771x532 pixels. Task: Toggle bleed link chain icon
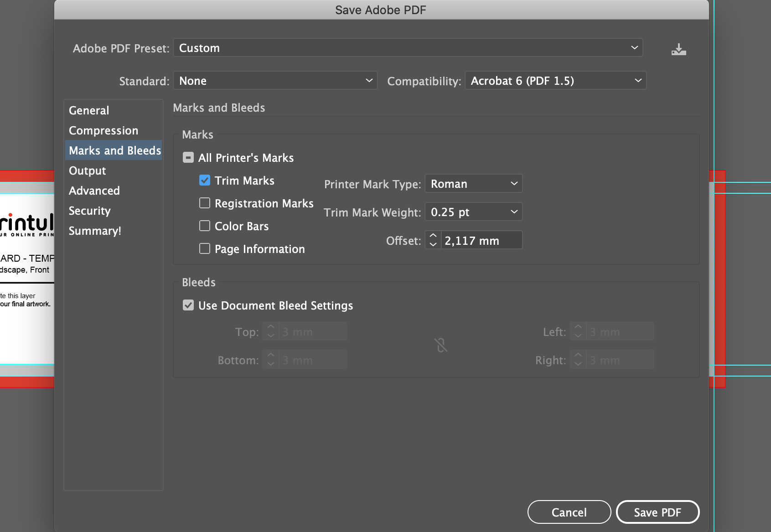[x=441, y=345]
